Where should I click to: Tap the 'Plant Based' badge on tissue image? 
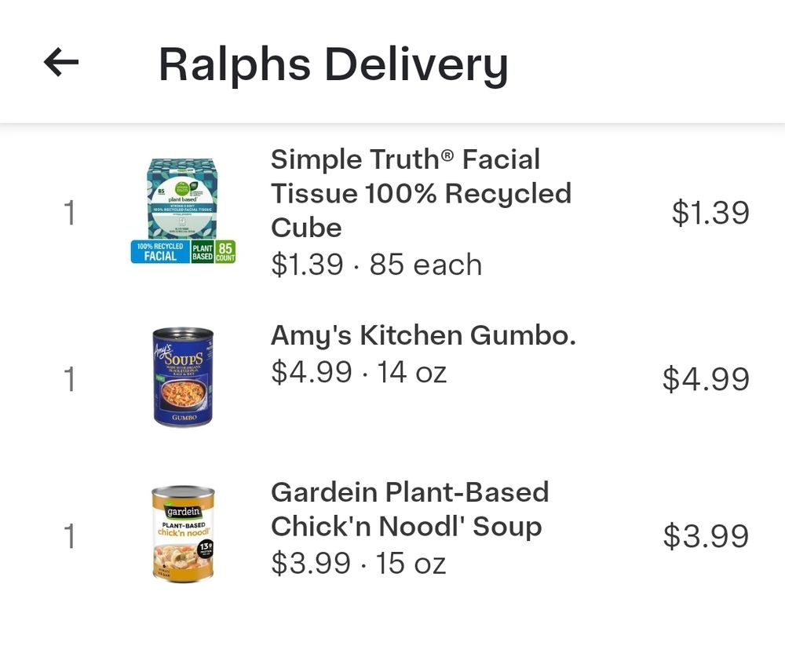203,252
